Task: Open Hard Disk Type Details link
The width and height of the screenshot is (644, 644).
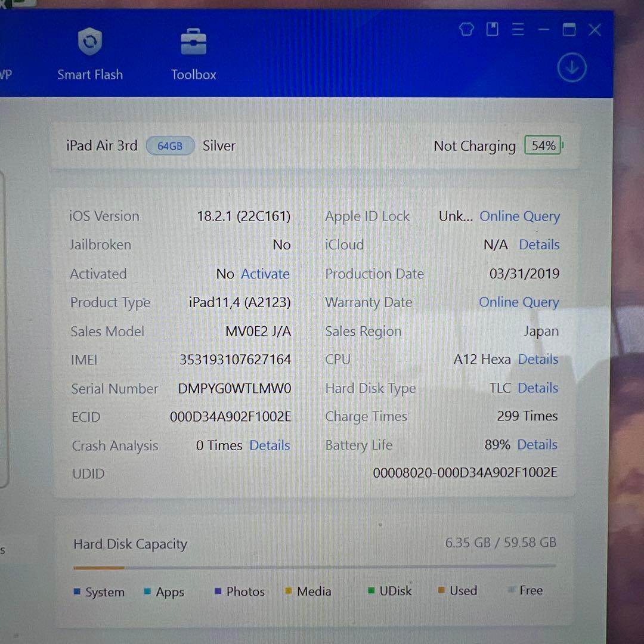Action: 538,388
